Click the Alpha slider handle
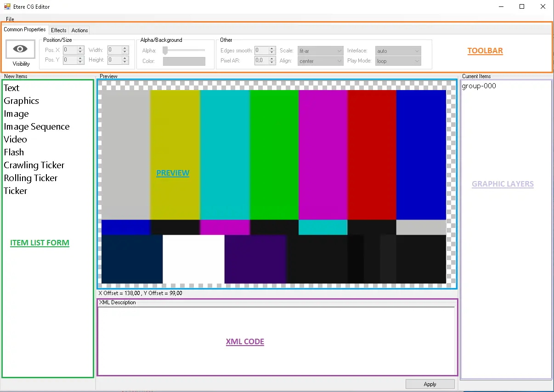The image size is (554, 392). [165, 51]
